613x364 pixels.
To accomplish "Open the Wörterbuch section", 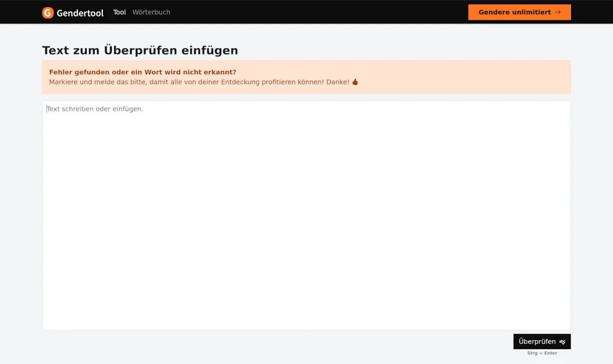I will click(x=151, y=12).
